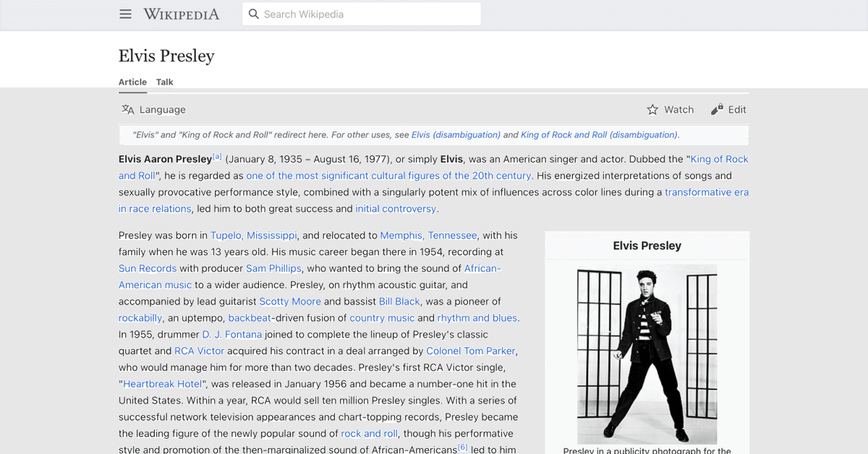The height and width of the screenshot is (454, 868).
Task: Follow the rhythm and blues link
Action: coord(477,318)
